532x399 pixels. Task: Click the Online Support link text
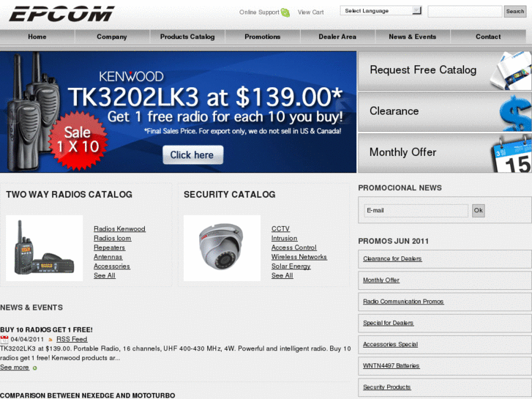[x=259, y=12]
